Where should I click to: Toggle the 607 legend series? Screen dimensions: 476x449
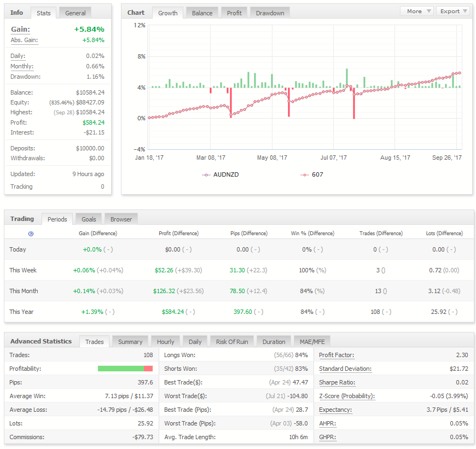tap(312, 175)
